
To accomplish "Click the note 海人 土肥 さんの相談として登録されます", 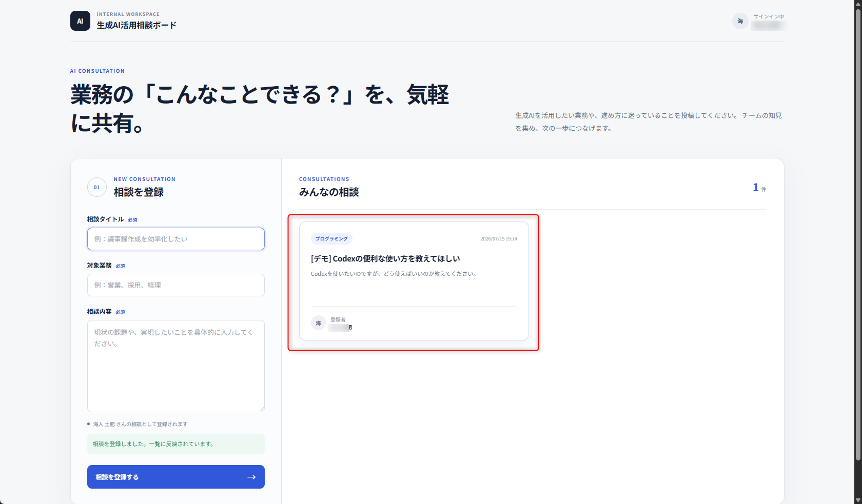I will [x=140, y=424].
